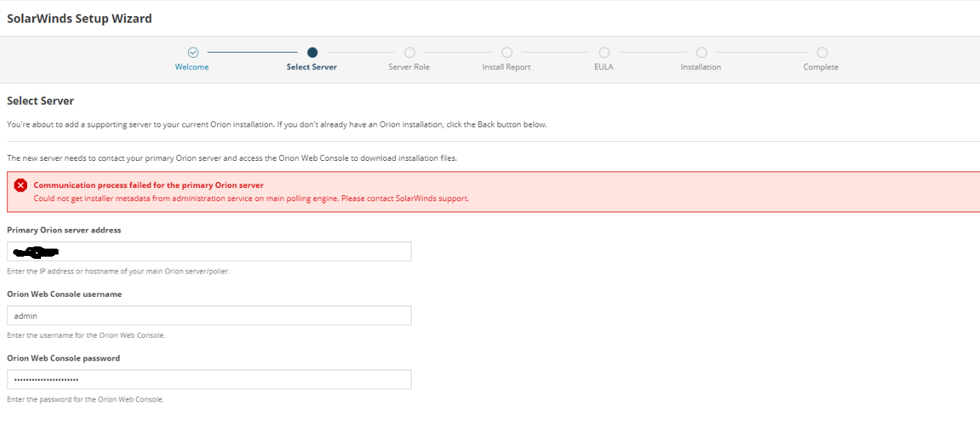Click 'Enter the username for the Orion' hint
Viewport: 980px width, 438px height.
[86, 336]
